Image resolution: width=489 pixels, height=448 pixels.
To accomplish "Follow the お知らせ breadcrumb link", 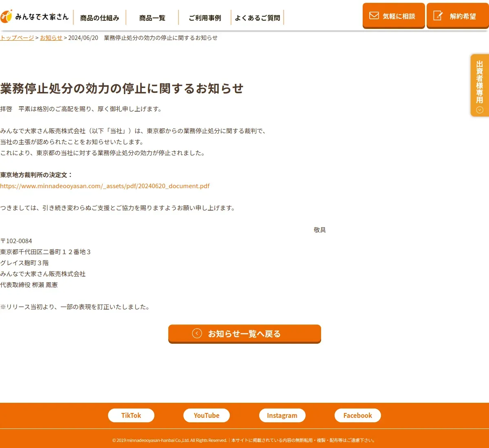I will (51, 37).
